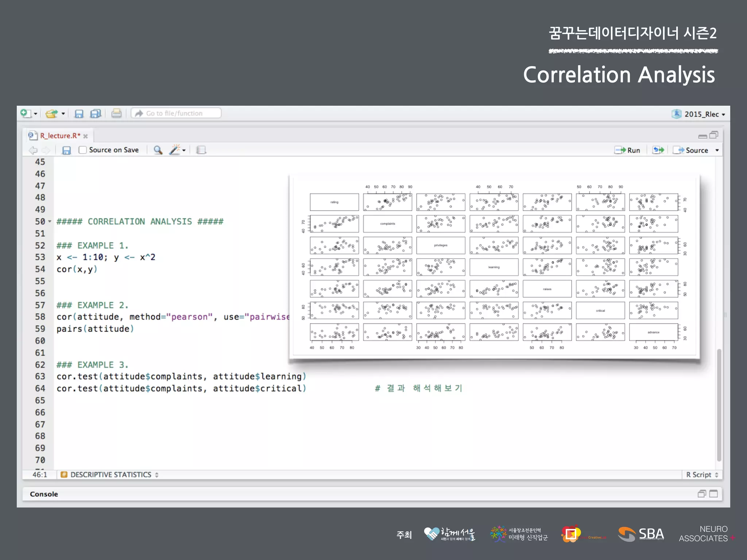Open Find/Replace magnifier tool
Image resolution: width=747 pixels, height=560 pixels.
(158, 150)
